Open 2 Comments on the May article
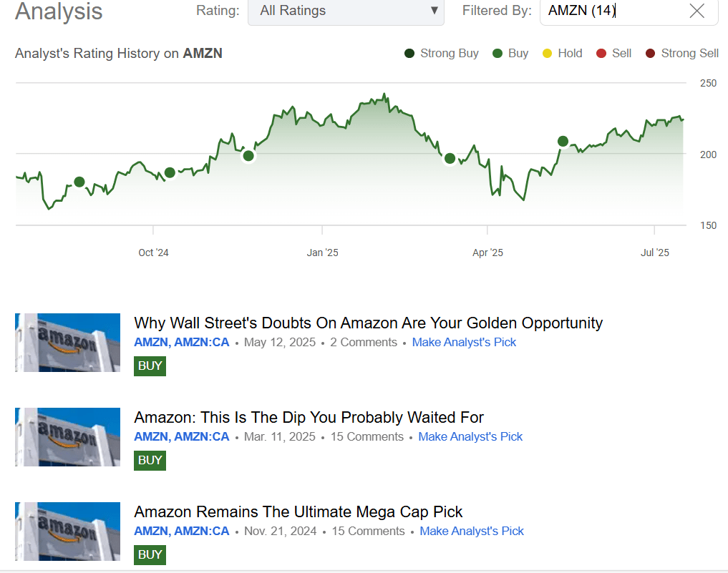This screenshot has width=728, height=573. click(364, 342)
